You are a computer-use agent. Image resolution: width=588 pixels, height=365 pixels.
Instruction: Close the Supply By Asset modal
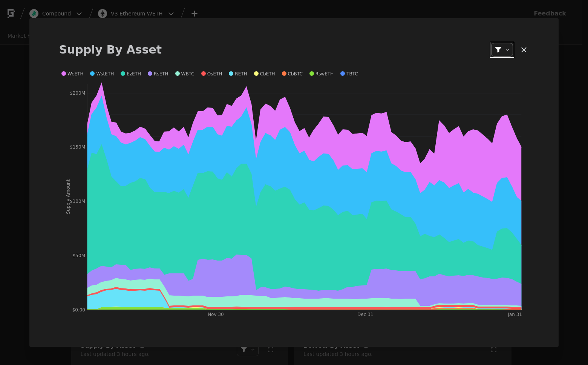[524, 50]
